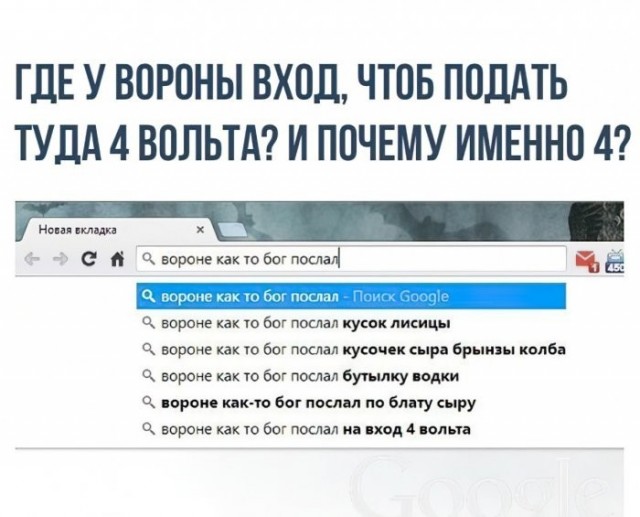The width and height of the screenshot is (640, 517).
Task: Reload the page with refresh icon
Action: (88, 259)
